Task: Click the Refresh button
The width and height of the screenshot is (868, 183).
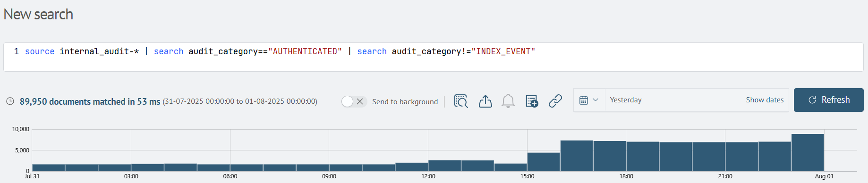Action: [x=828, y=100]
